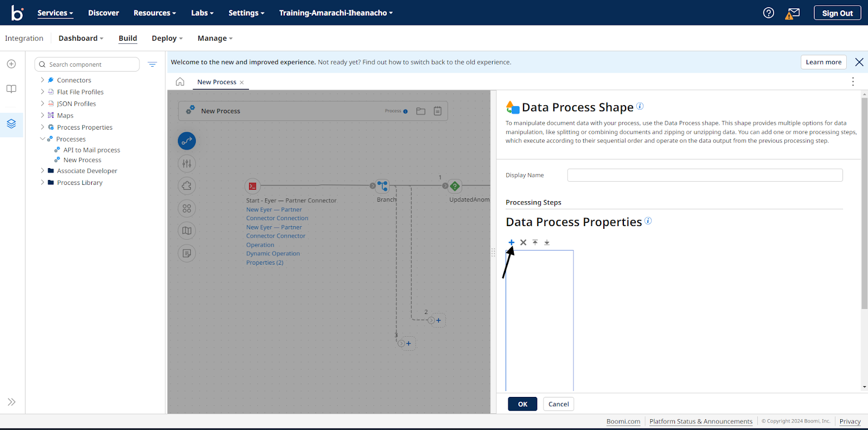Image resolution: width=868 pixels, height=430 pixels.
Task: Focus the Search component field
Action: [x=87, y=65]
